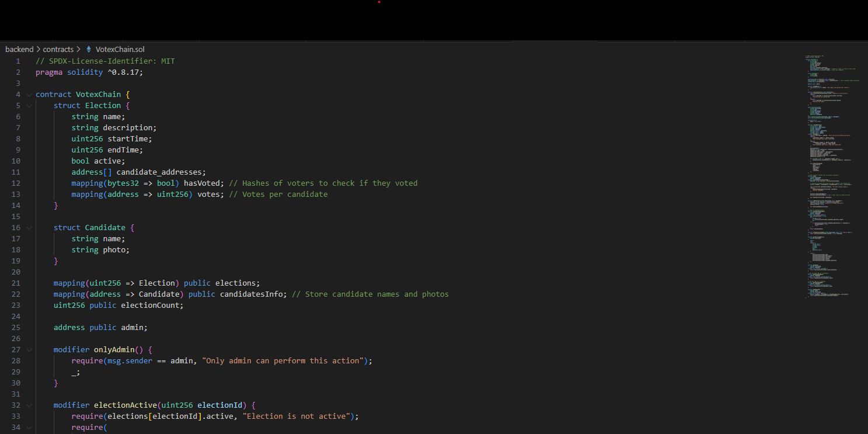Place cursor on 'VotexChain' contract name in code
The height and width of the screenshot is (434, 868).
99,95
